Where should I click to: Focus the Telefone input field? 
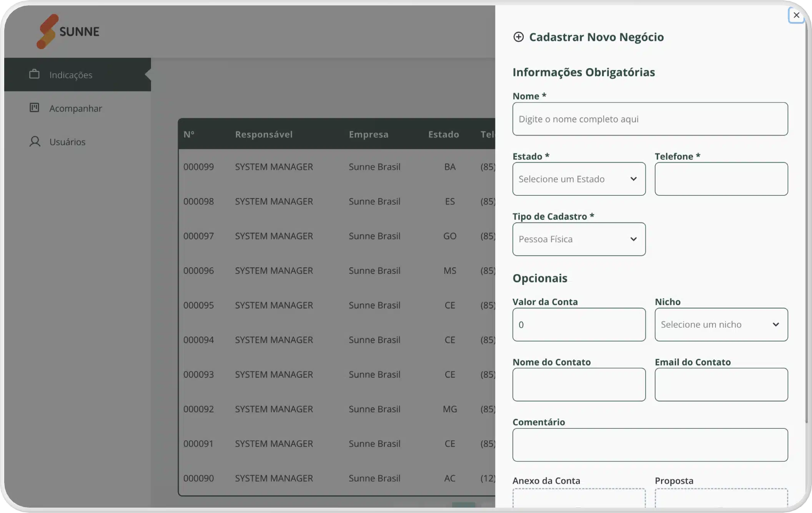coord(721,179)
